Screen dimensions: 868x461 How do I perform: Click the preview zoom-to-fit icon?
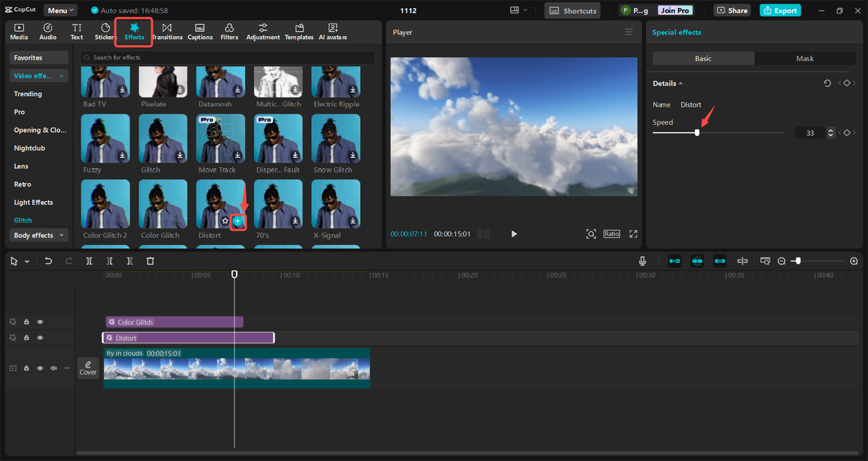click(591, 234)
